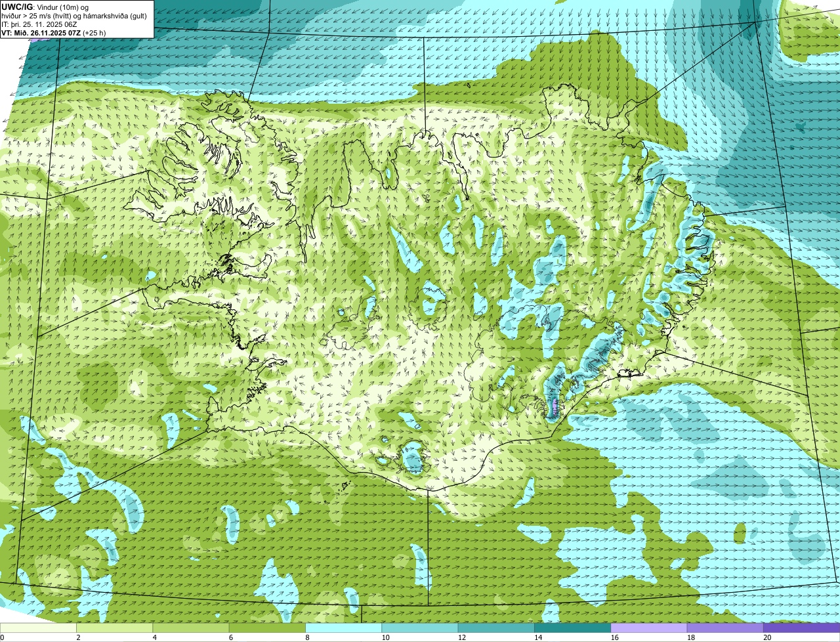Click the scale label '14'
The width and height of the screenshot is (840, 642).
point(538,637)
